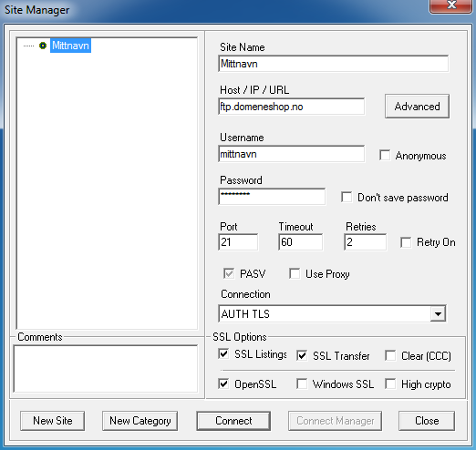Select the Mittnavn site in tree

tap(70, 46)
